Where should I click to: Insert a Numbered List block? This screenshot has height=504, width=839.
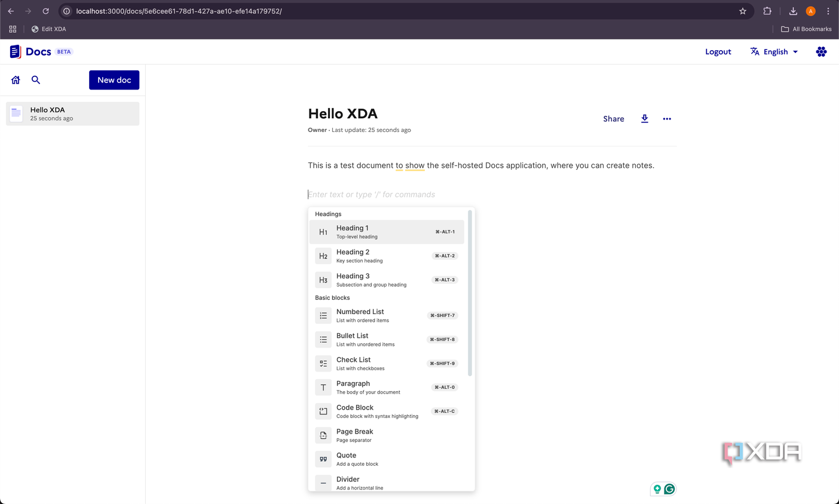pyautogui.click(x=387, y=315)
